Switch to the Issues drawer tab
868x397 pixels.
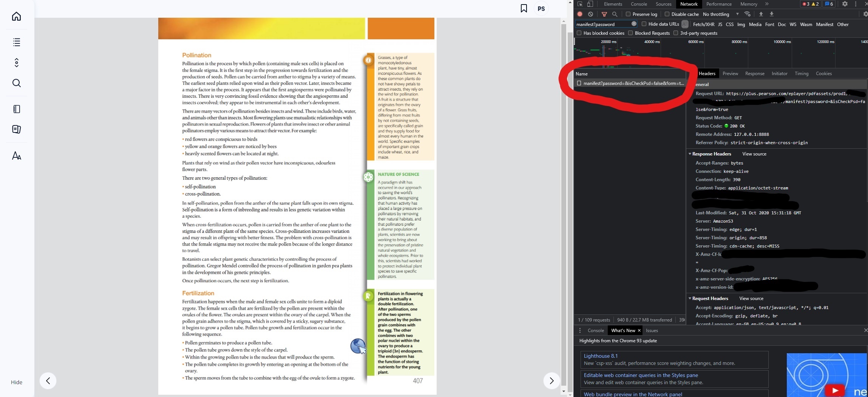point(652,331)
